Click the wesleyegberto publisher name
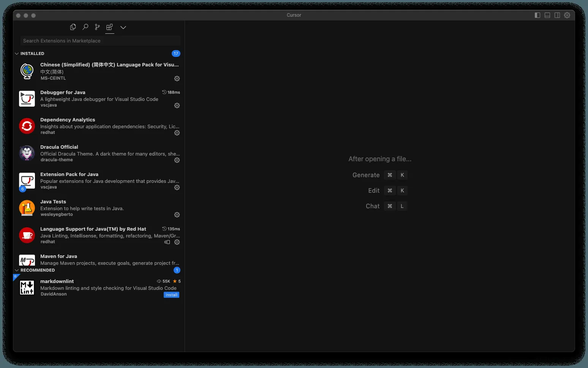 coord(57,214)
